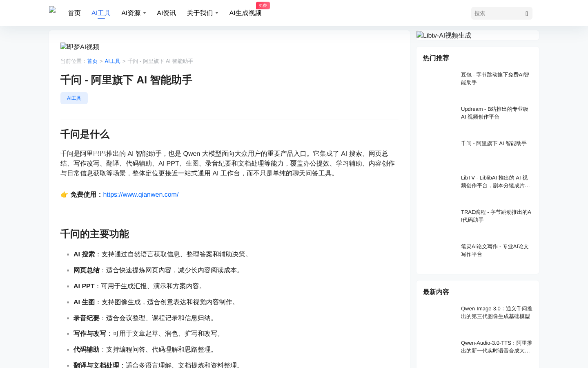Click the 即梦AI视频 banner image
Screen dimensions: 588x368
tap(80, 47)
